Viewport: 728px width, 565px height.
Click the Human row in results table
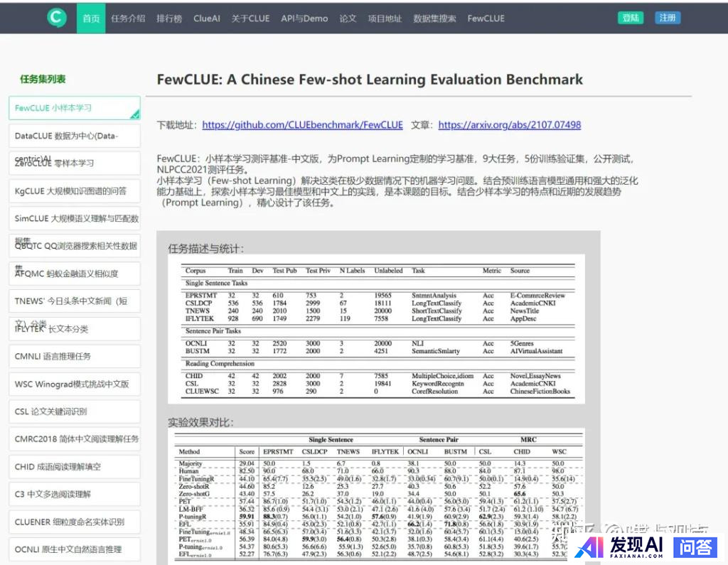pos(378,470)
